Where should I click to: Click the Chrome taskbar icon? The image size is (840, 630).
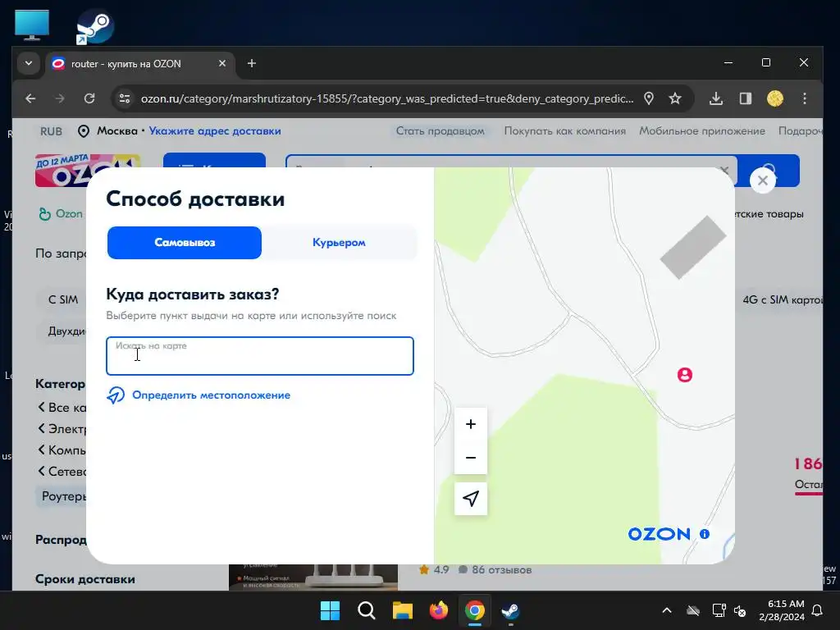(x=475, y=610)
